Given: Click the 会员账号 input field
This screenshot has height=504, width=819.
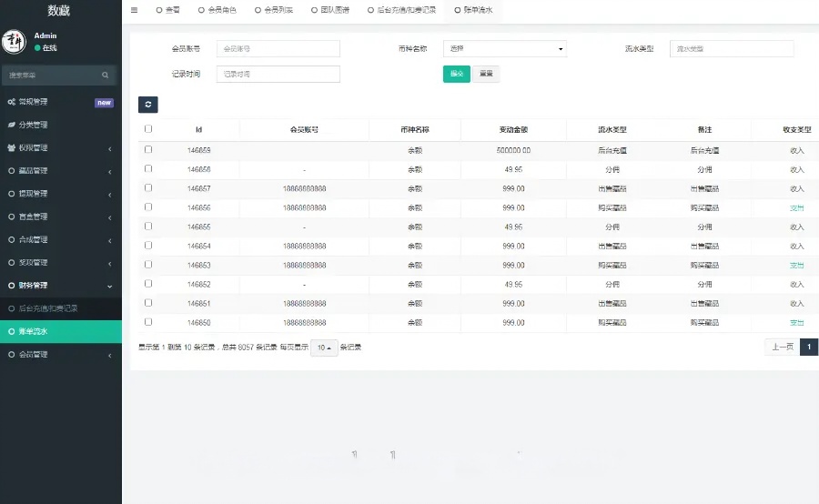Looking at the screenshot, I should coord(278,49).
